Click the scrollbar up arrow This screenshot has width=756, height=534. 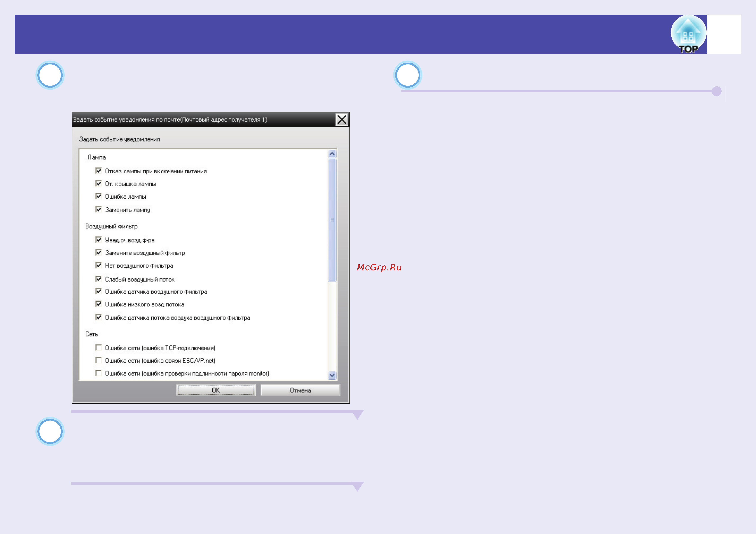(x=332, y=154)
